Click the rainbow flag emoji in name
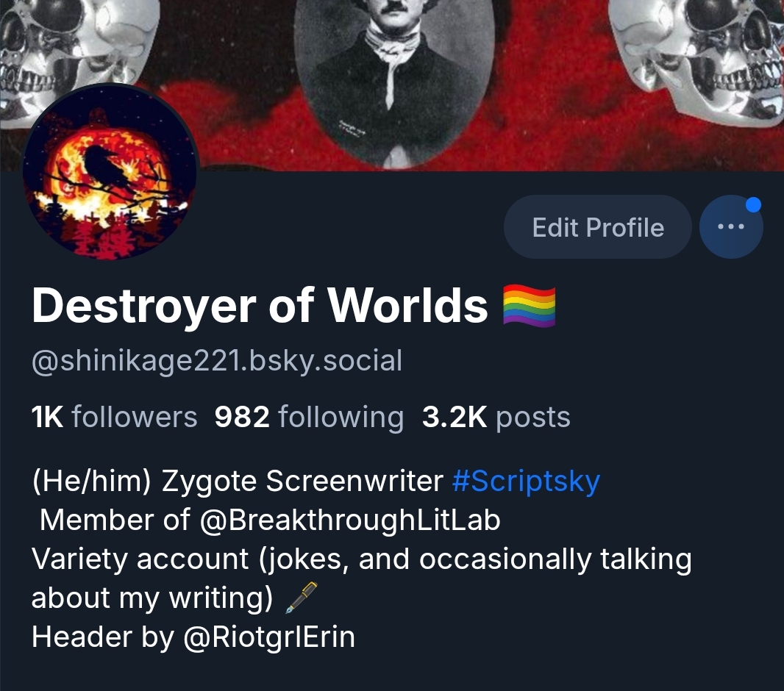The image size is (784, 691). point(529,305)
